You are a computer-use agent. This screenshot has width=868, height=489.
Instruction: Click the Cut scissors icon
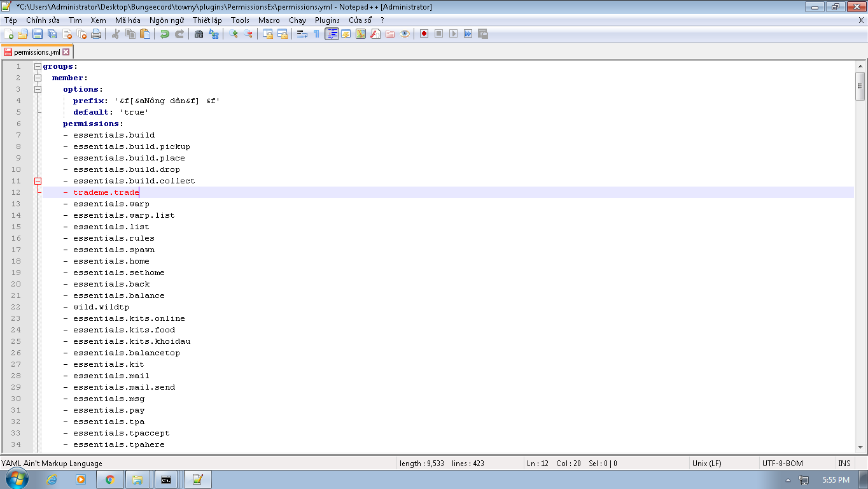[x=116, y=34]
